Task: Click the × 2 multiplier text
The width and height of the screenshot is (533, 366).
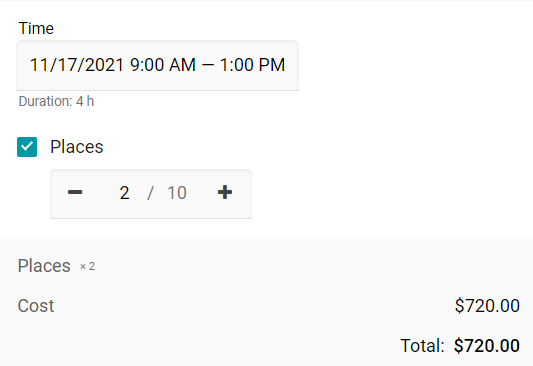Action: pyautogui.click(x=87, y=266)
